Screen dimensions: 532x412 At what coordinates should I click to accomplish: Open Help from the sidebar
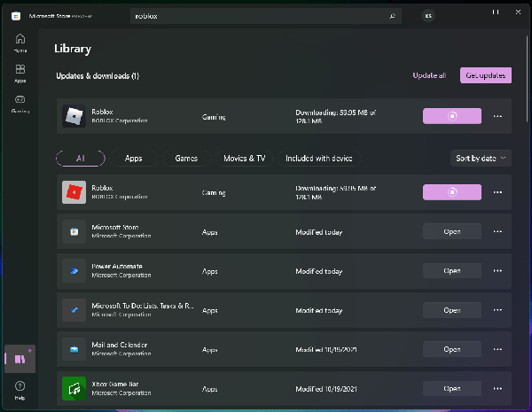(20, 391)
